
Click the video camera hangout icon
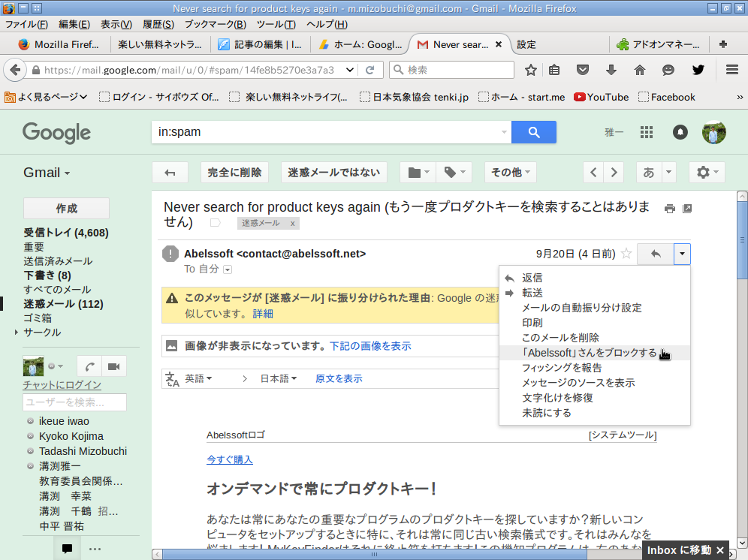114,366
